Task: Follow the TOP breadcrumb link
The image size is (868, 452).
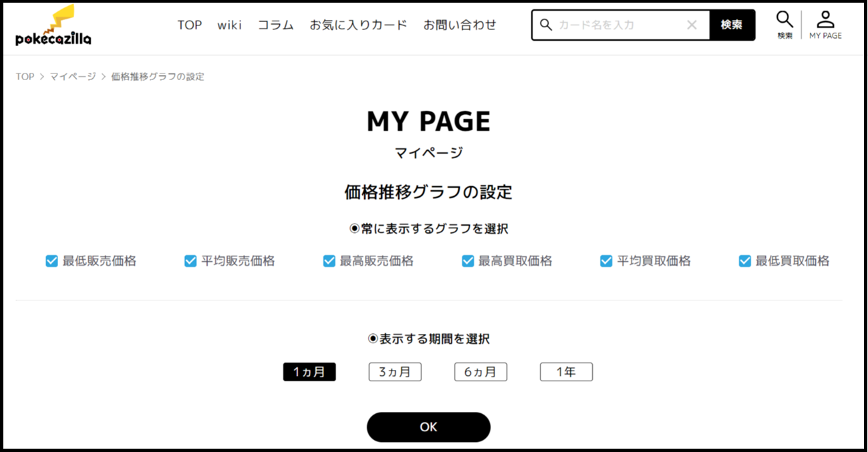Action: click(25, 77)
